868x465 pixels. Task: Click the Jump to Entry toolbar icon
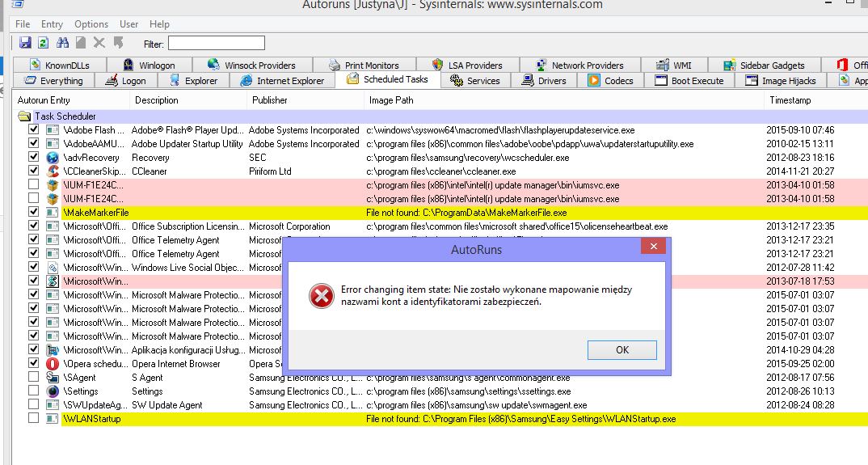point(118,43)
